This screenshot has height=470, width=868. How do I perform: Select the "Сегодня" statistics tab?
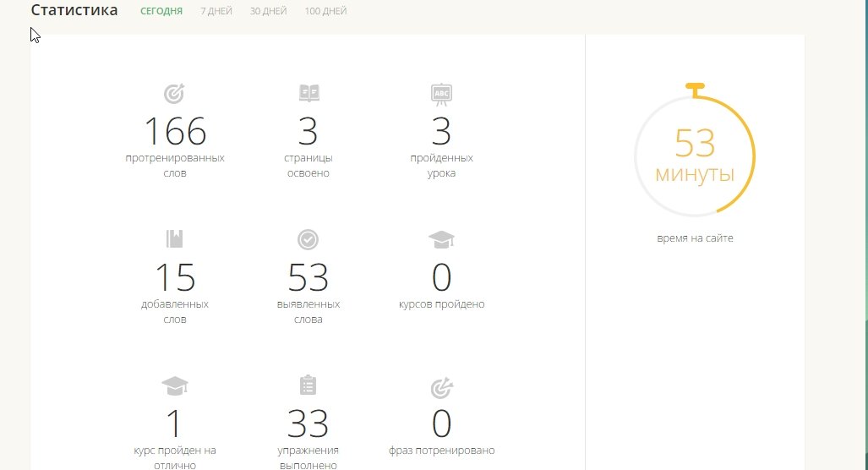161,12
